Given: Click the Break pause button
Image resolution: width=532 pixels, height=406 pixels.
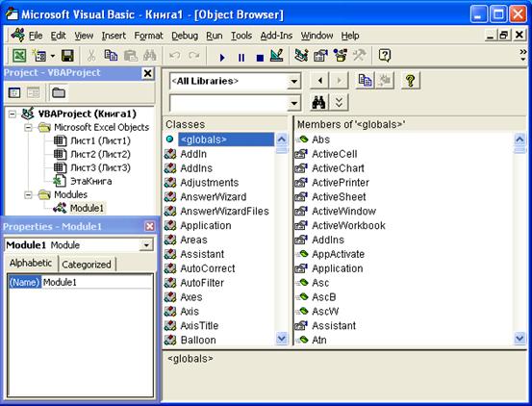Looking at the screenshot, I should click(x=241, y=58).
